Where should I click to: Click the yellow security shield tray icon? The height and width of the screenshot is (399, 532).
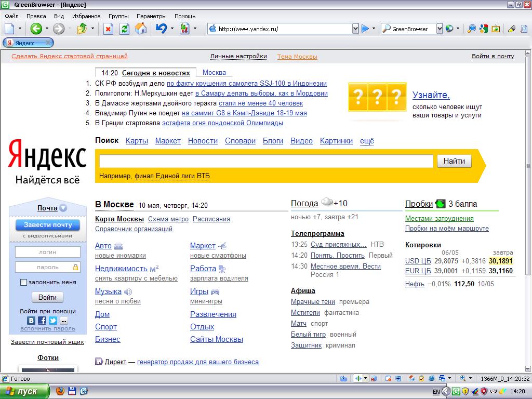click(x=465, y=392)
